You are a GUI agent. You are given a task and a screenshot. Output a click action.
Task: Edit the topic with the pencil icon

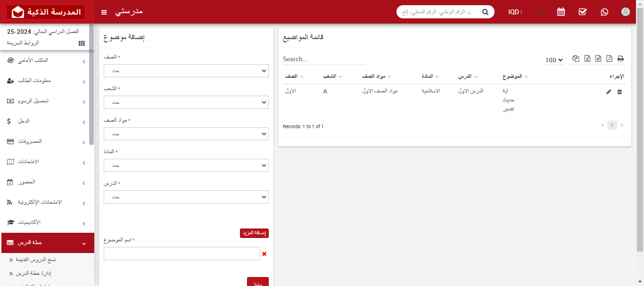click(x=608, y=92)
